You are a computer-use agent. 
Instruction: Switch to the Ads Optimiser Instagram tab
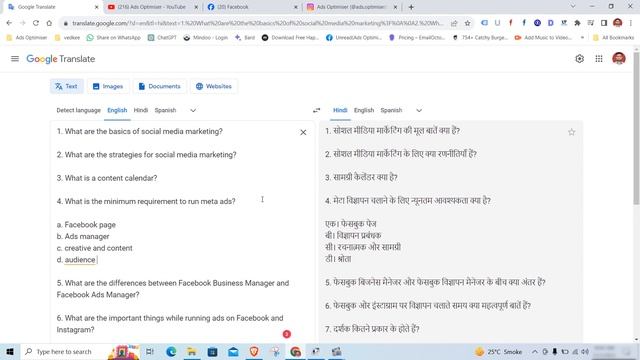pyautogui.click(x=351, y=7)
